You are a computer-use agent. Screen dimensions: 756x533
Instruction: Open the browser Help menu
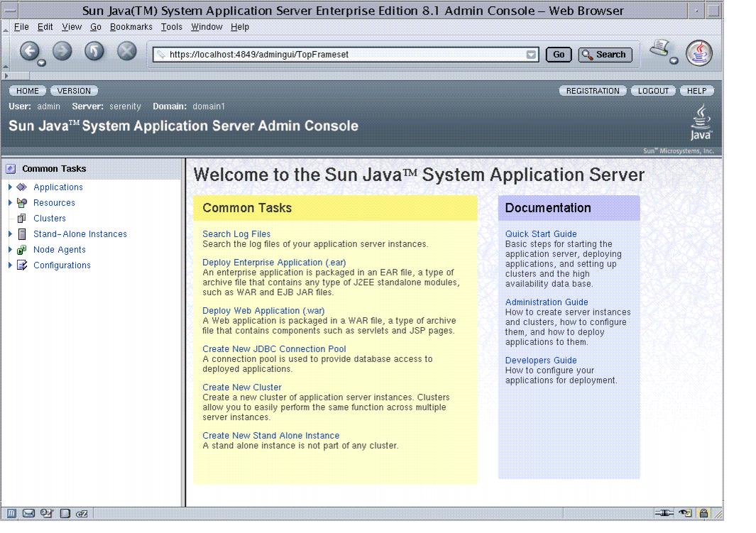tap(240, 27)
